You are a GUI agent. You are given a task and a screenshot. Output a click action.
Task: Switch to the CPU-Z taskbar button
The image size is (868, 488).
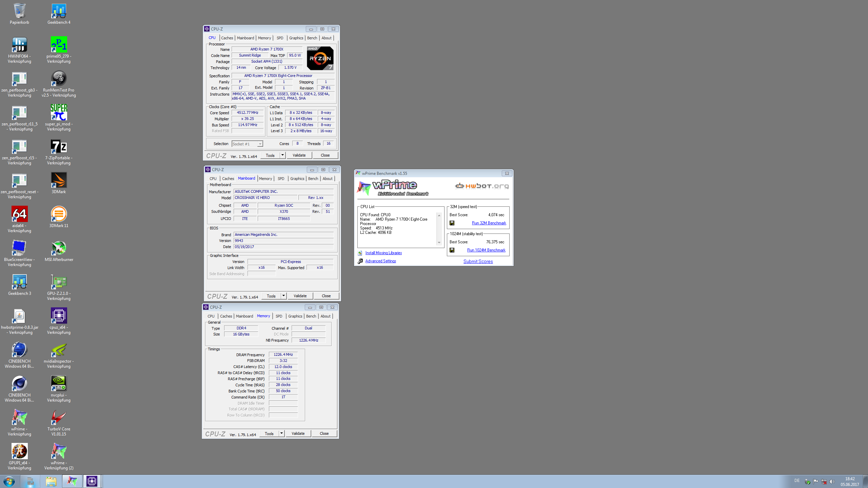pyautogui.click(x=92, y=481)
